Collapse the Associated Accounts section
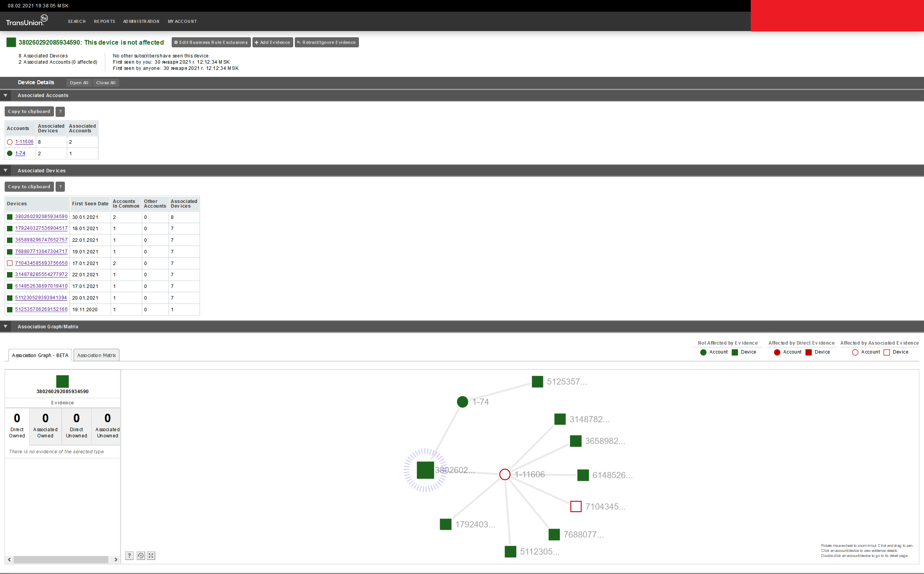The width and height of the screenshot is (924, 574). pos(5,95)
